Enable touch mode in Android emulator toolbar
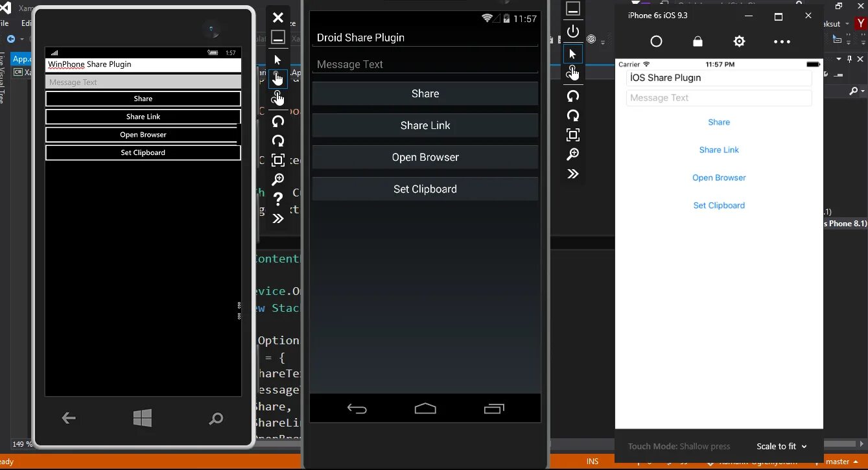This screenshot has width=868, height=470. click(572, 73)
